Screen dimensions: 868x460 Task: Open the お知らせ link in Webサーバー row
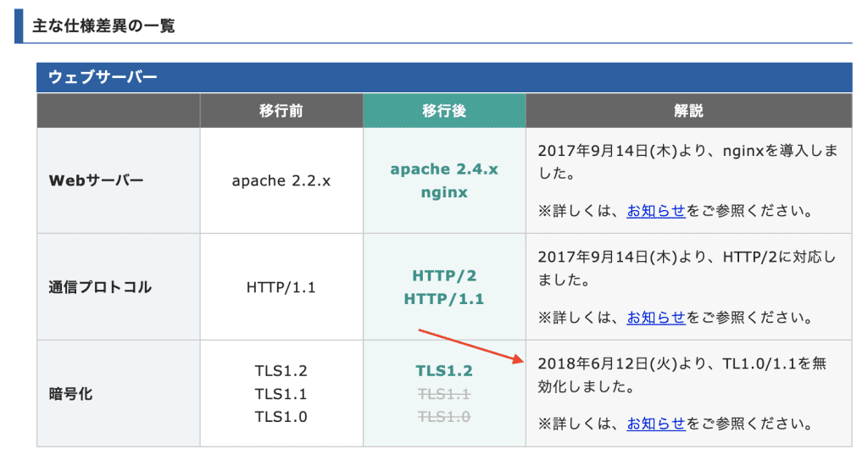point(655,211)
